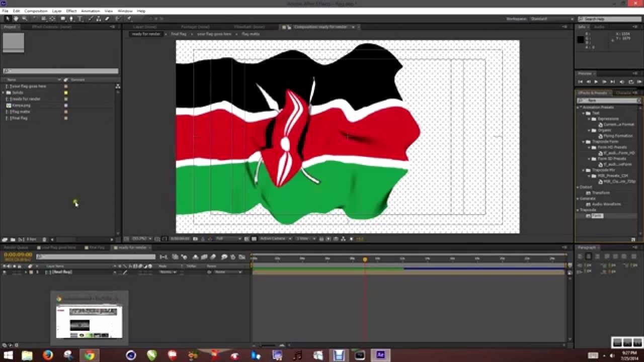Select the Audio Waveform effect
644x362 pixels.
pyautogui.click(x=606, y=204)
